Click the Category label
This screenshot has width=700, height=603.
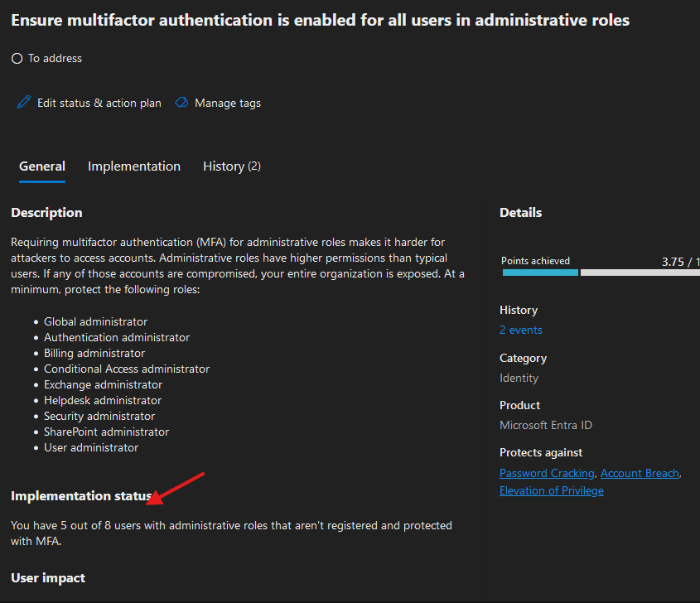(x=523, y=358)
